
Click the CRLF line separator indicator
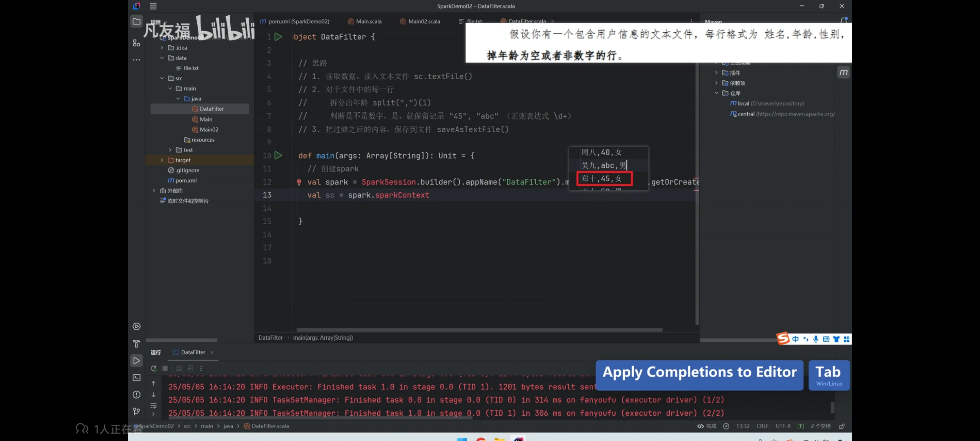[762, 426]
